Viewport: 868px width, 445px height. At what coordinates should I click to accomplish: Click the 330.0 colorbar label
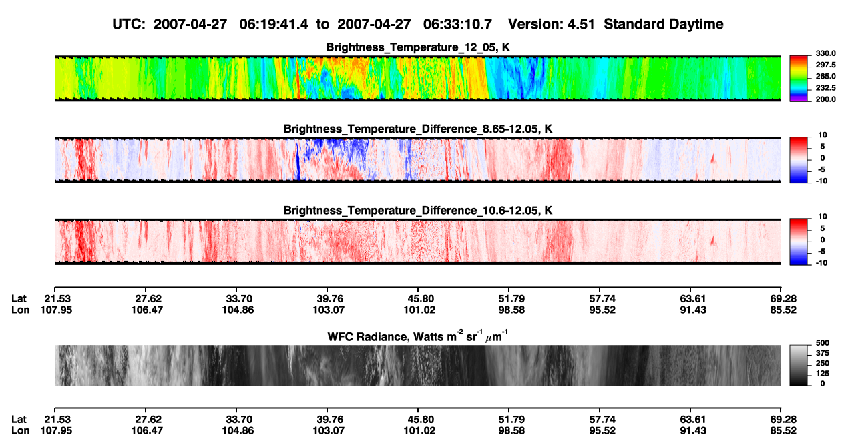pos(827,54)
